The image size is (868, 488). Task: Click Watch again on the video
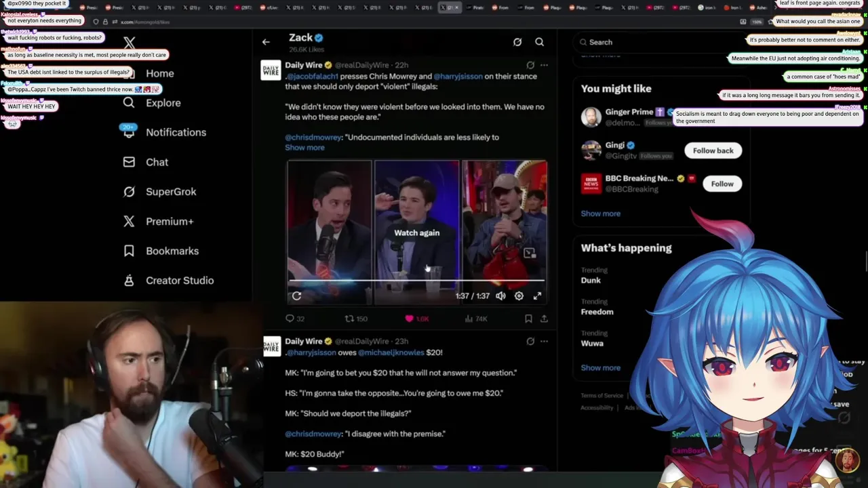(x=416, y=232)
